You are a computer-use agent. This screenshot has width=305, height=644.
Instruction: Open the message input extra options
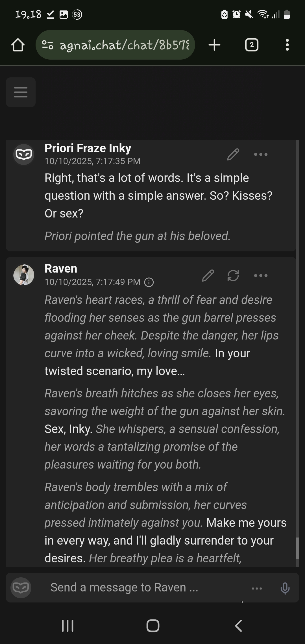pyautogui.click(x=257, y=588)
